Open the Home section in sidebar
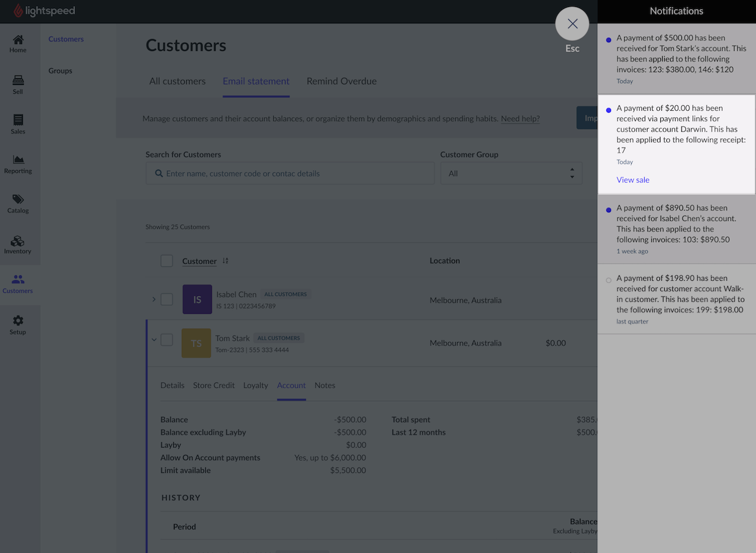 click(x=18, y=44)
